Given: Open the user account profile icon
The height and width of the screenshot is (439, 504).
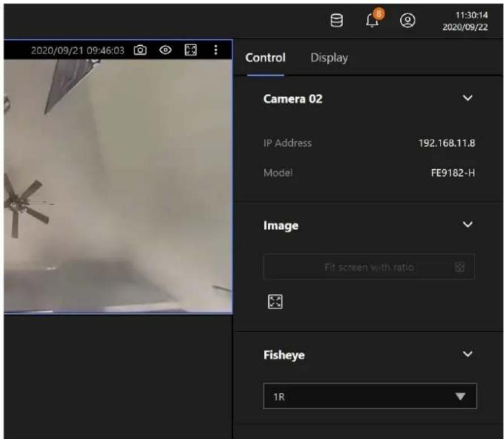Looking at the screenshot, I should pyautogui.click(x=407, y=20).
